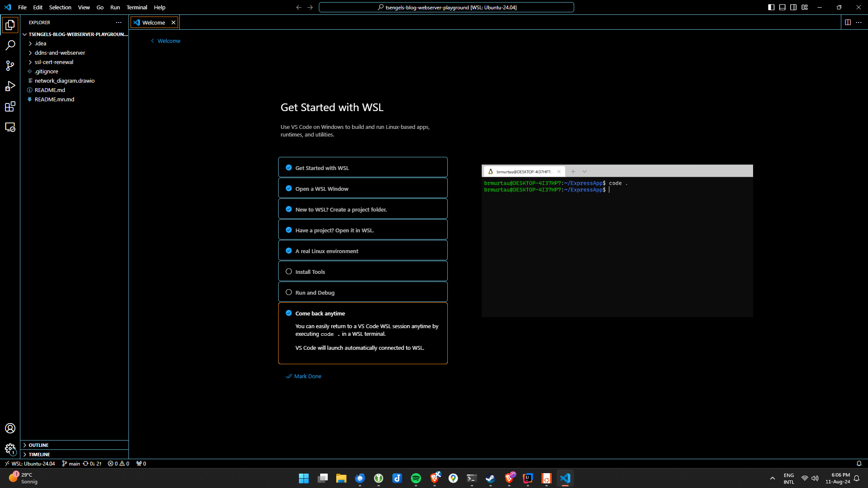Open Source Control view icon

[10, 66]
